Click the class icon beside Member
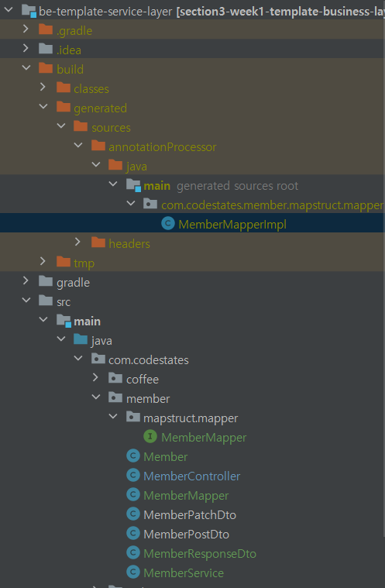This screenshot has height=588, width=385. [133, 456]
